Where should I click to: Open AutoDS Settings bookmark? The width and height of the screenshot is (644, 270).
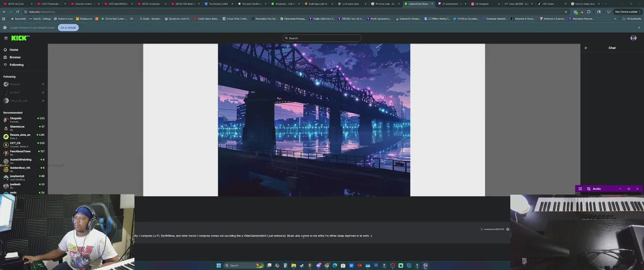(40, 19)
